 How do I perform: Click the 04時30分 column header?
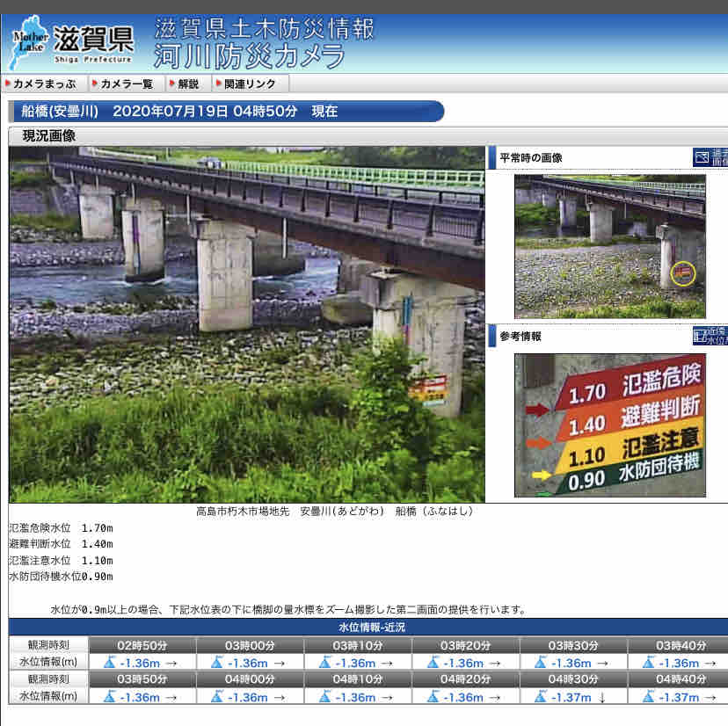[x=573, y=679]
